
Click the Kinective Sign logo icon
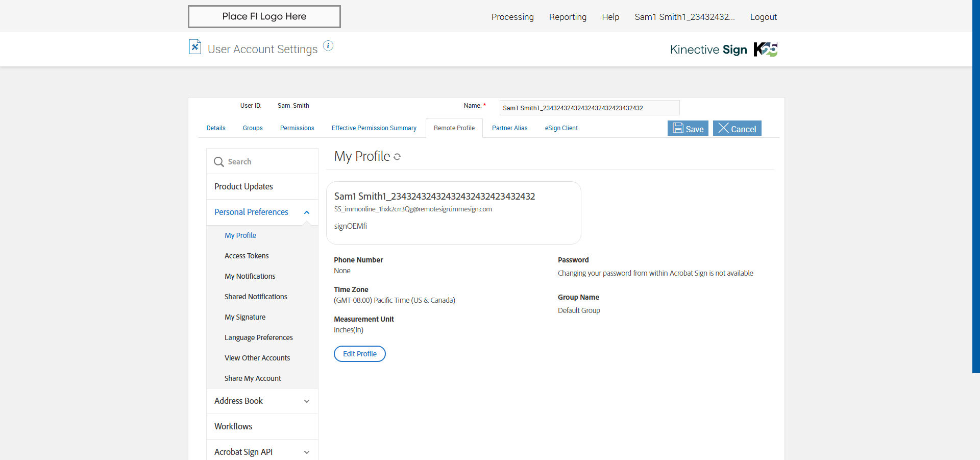(765, 50)
